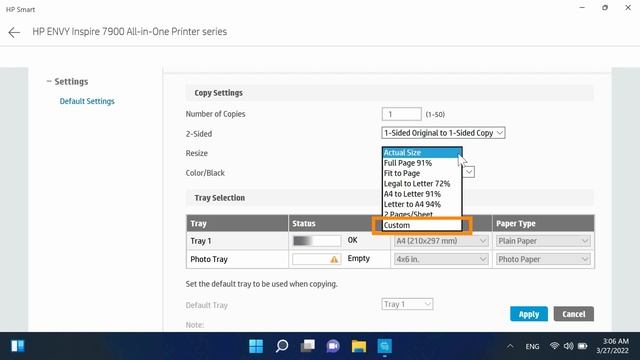Open Widgets panel icon
Viewport: 640px width, 360px height.
[x=18, y=346]
